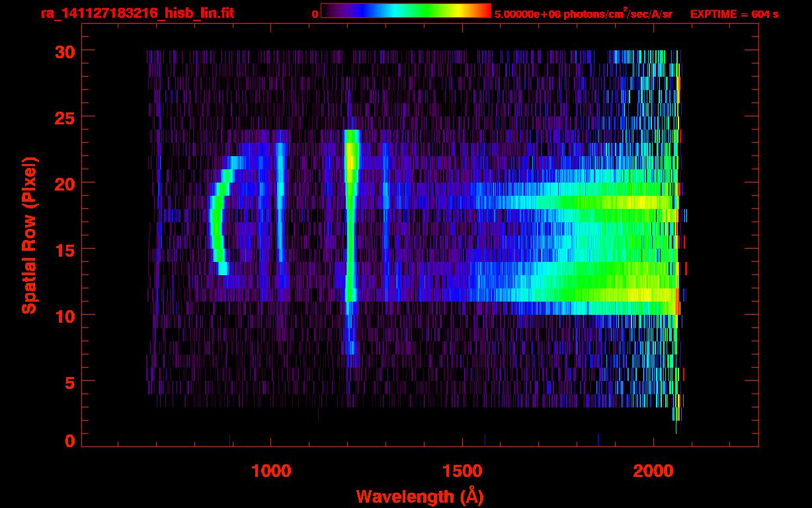Image resolution: width=812 pixels, height=508 pixels.
Task: Click the 5 spatial row tick label
Action: click(69, 382)
